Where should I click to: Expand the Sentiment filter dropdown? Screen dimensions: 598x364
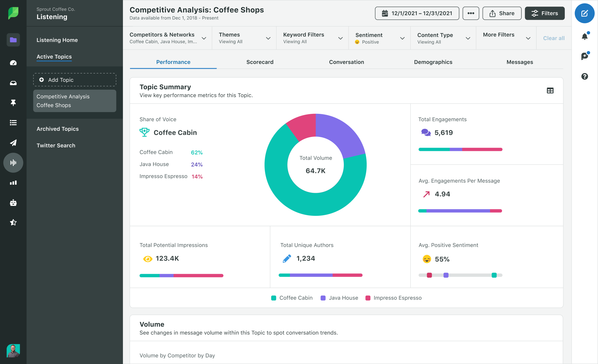click(401, 38)
